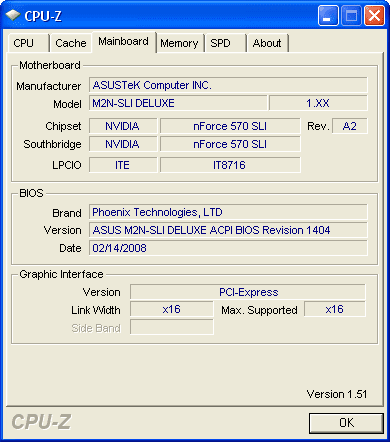Click the 02/14/2008 BIOS date field
Viewport: 390px width, 442px height.
[x=228, y=248]
